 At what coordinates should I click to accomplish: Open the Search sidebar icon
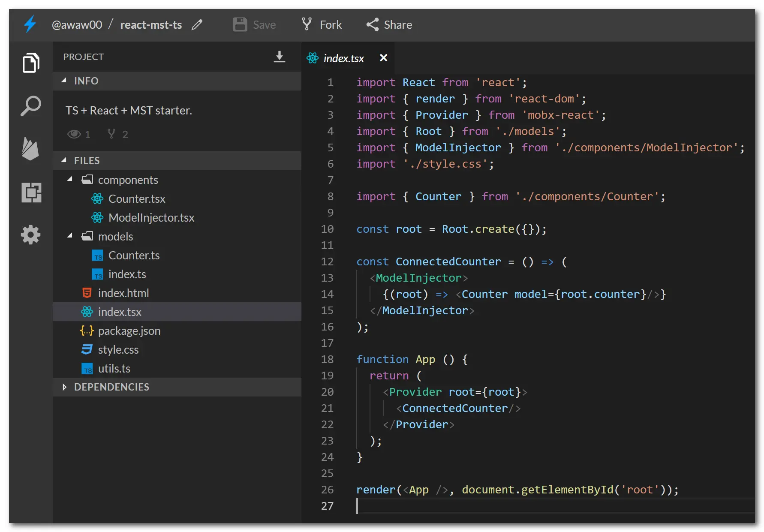(30, 106)
